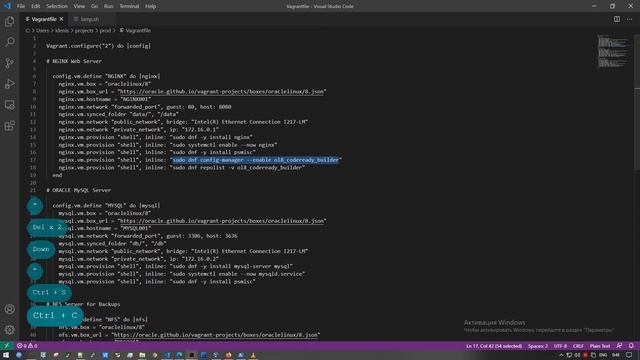Select language mode Plain Text
The height and width of the screenshot is (360, 640).
[x=600, y=346]
